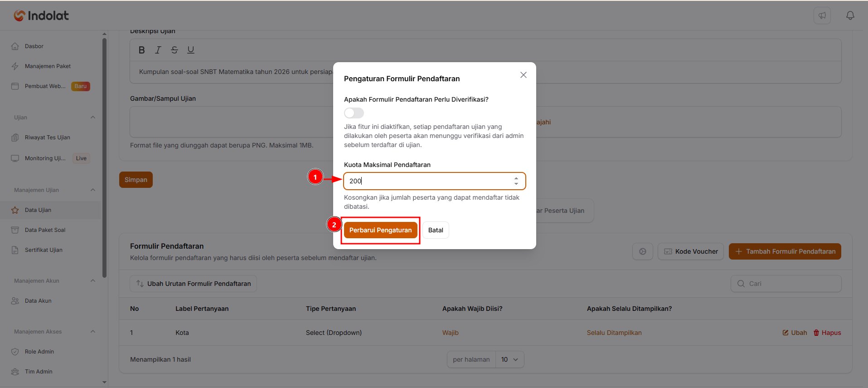Toggle strikethrough formatting in description editor
868x388 pixels.
tap(175, 50)
